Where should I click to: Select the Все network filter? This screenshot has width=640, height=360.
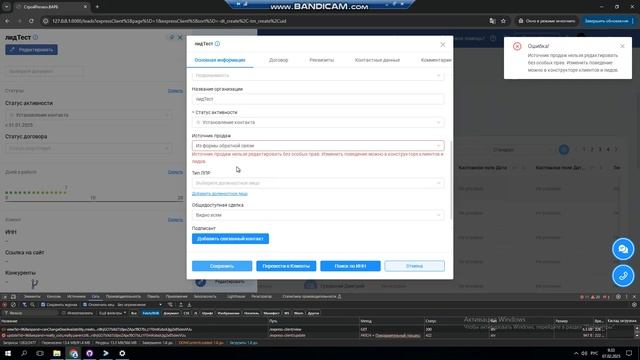(134, 313)
